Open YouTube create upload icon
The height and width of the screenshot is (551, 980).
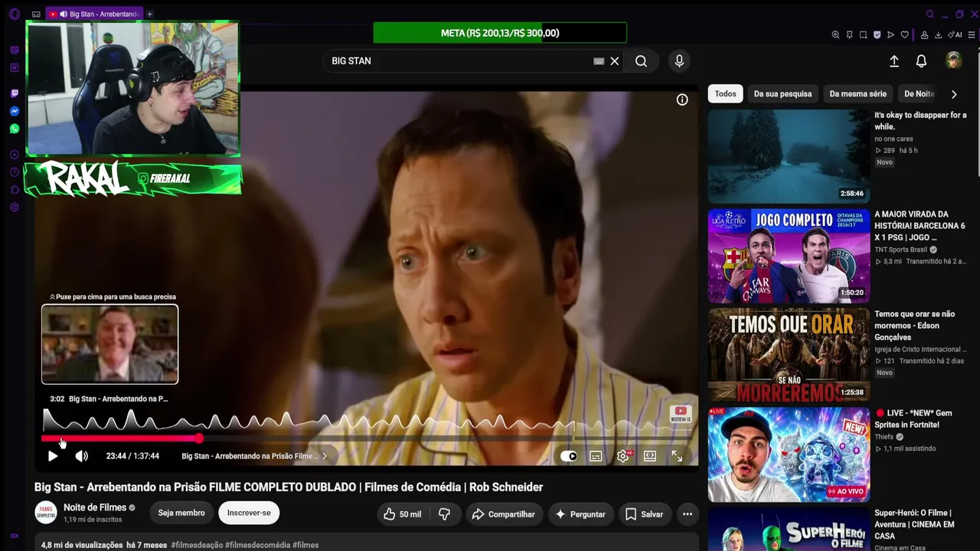[x=894, y=61]
